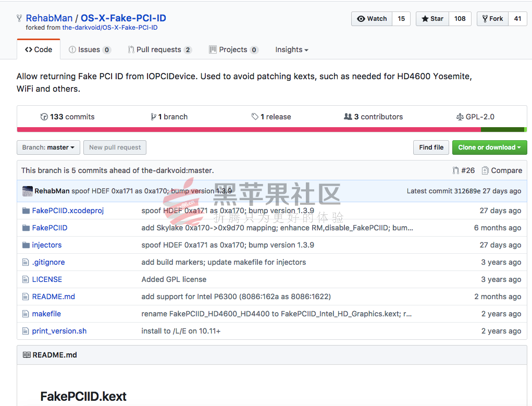Click the folder icon for FakePCIID.xcodeproj
Screen dimensions: 532x406
(26, 211)
